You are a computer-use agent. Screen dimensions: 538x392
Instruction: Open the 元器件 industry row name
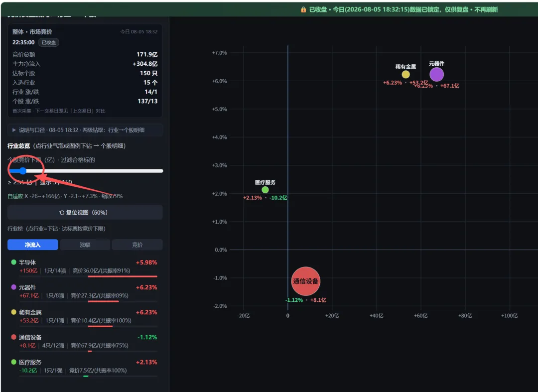pyautogui.click(x=27, y=287)
